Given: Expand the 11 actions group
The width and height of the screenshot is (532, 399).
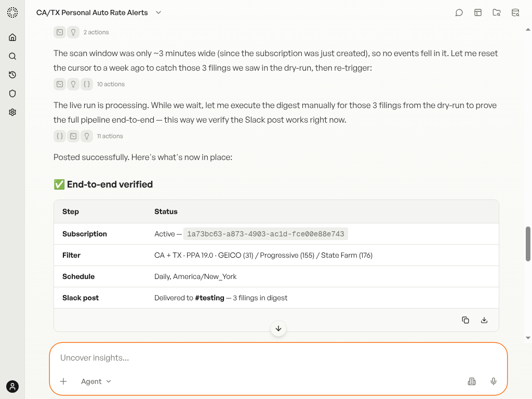Looking at the screenshot, I should click(x=110, y=136).
